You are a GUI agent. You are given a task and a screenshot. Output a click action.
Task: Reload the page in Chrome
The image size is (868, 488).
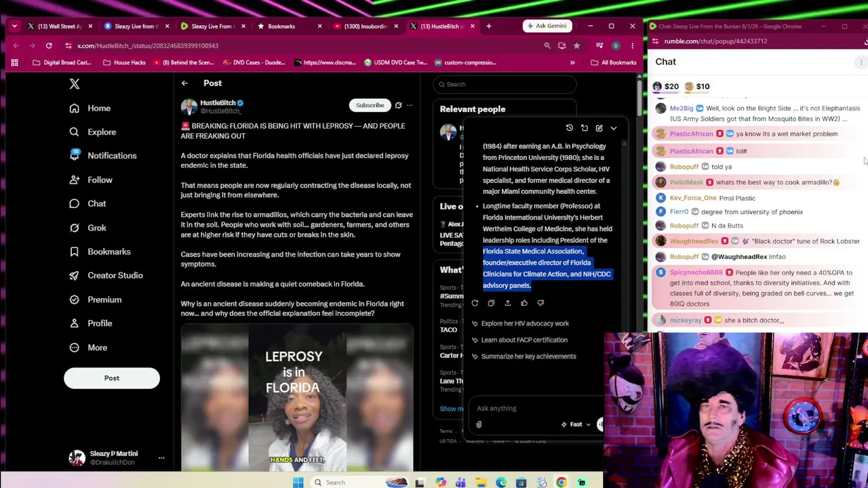pos(49,45)
